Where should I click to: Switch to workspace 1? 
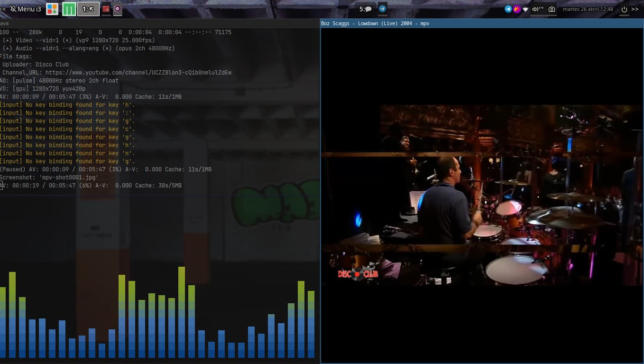[x=88, y=9]
